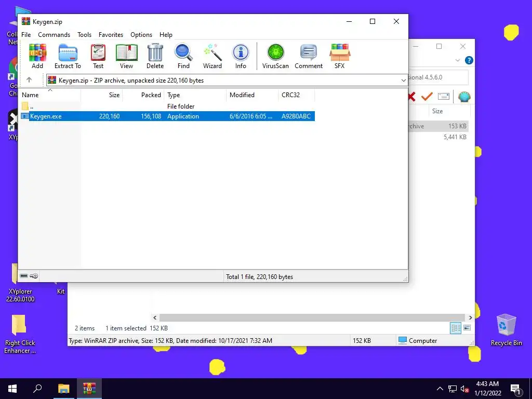Go up one level with the arrow
This screenshot has height=399, width=532.
click(x=29, y=80)
